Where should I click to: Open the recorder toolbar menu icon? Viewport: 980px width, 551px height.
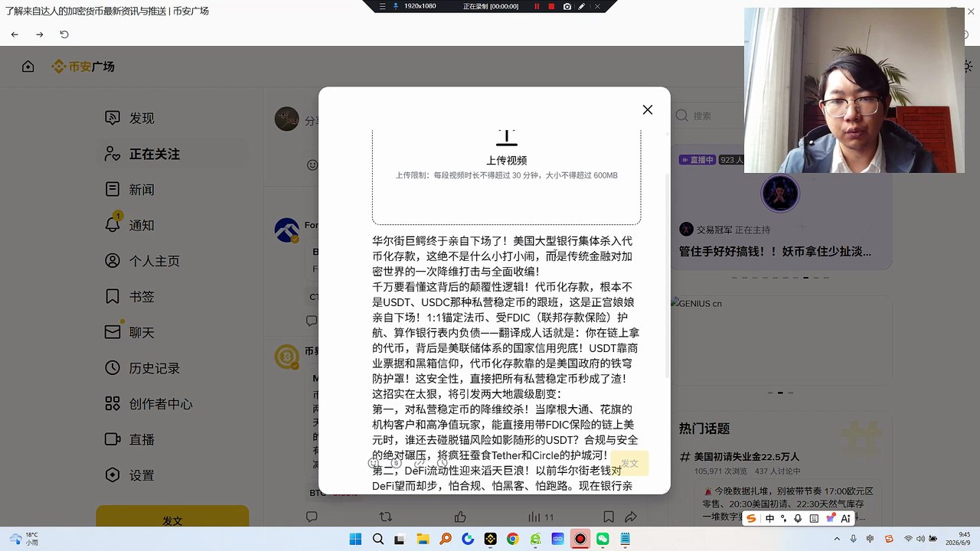pyautogui.click(x=383, y=6)
